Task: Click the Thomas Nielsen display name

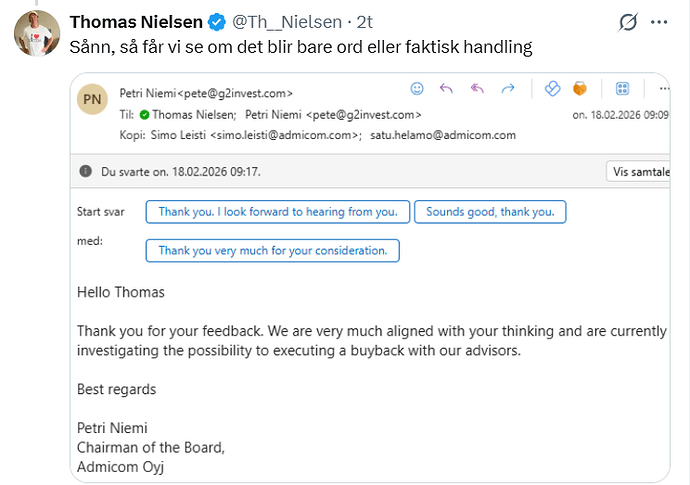Action: (x=136, y=21)
